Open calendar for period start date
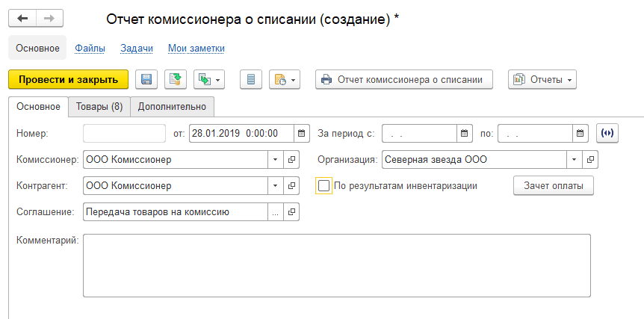644x319 pixels. click(465, 134)
